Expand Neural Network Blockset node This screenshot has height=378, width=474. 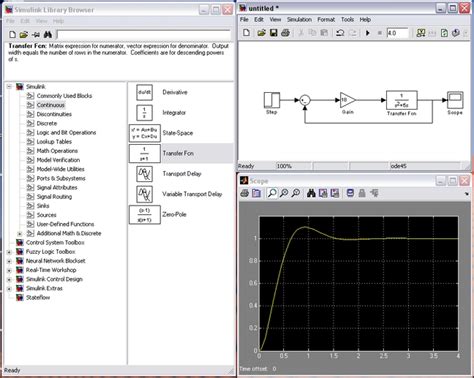[9, 261]
